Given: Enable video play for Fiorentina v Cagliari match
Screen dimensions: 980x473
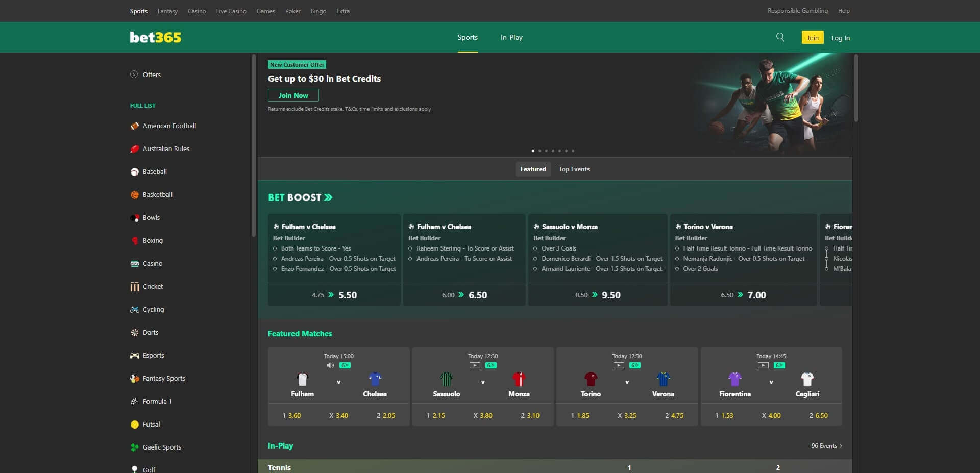Looking at the screenshot, I should pos(763,365).
